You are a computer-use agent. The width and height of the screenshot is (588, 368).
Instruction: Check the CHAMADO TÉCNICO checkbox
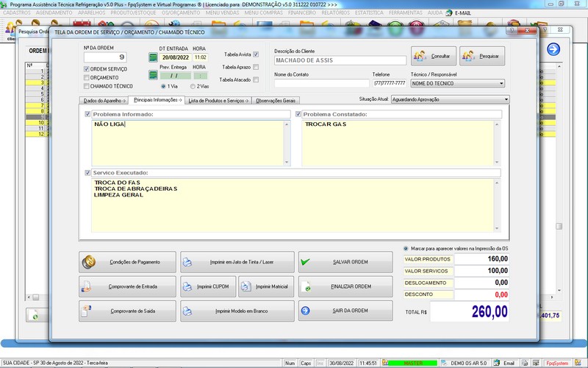[x=87, y=86]
